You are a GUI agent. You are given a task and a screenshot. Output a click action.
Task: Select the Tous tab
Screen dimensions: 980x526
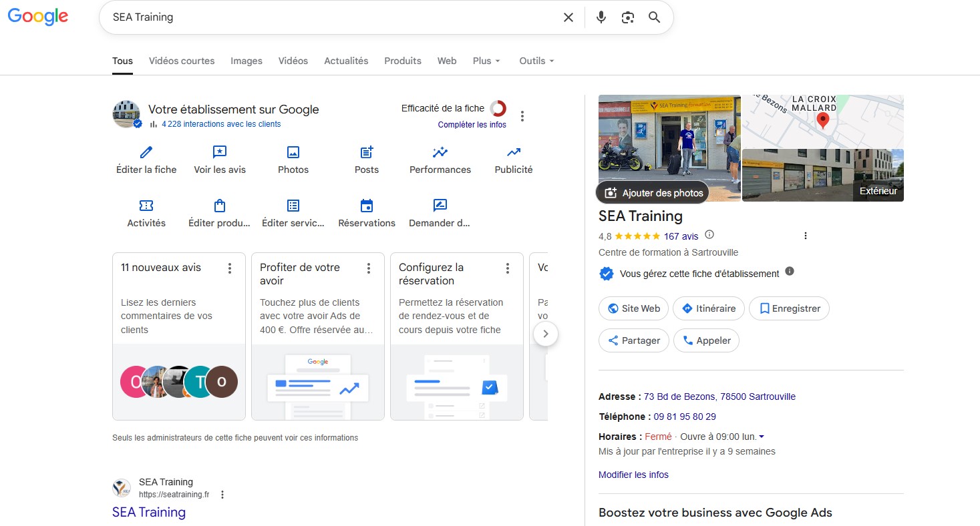coord(122,61)
